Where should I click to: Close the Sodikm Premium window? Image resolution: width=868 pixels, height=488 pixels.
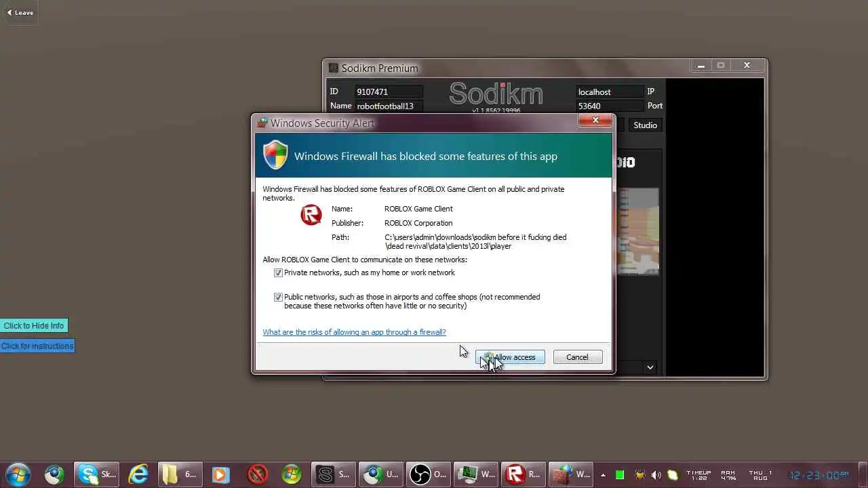[x=747, y=66]
